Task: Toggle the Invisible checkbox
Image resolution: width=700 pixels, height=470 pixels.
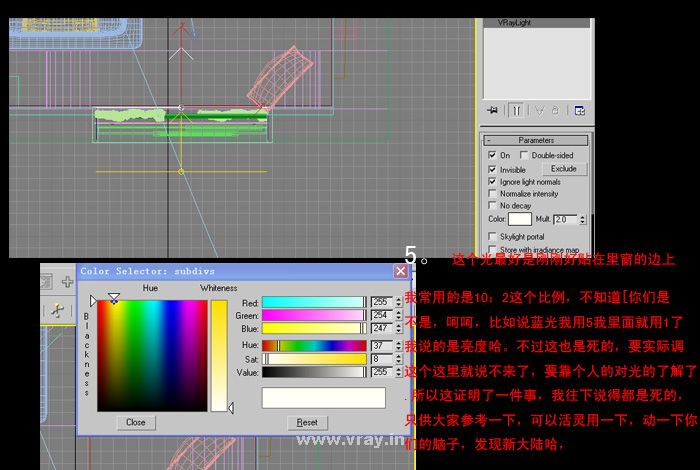Action: click(492, 169)
